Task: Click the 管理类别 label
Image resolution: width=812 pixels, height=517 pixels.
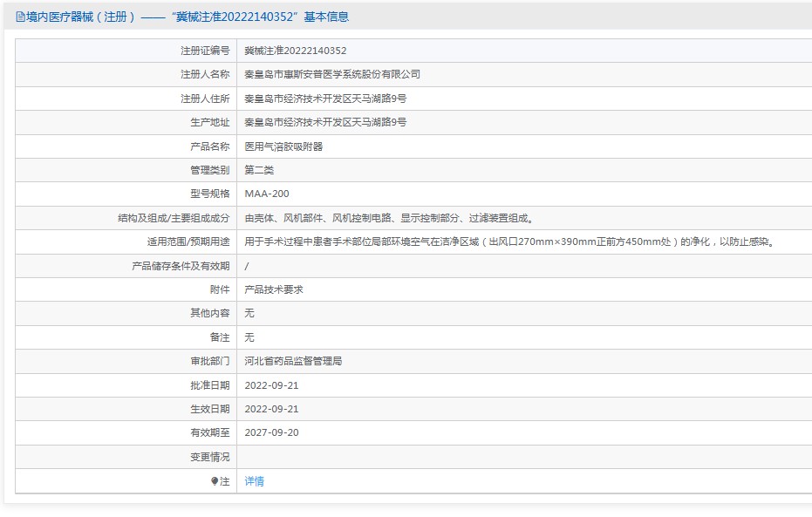Action: coord(209,170)
